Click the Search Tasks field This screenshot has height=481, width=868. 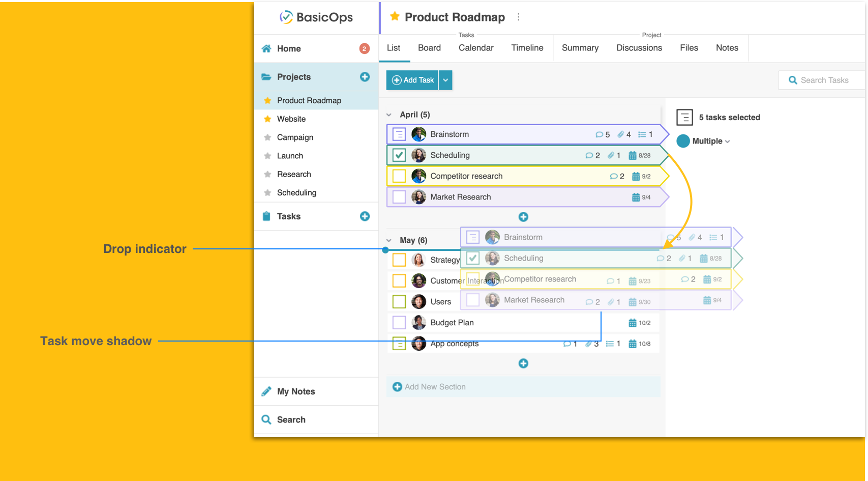822,80
